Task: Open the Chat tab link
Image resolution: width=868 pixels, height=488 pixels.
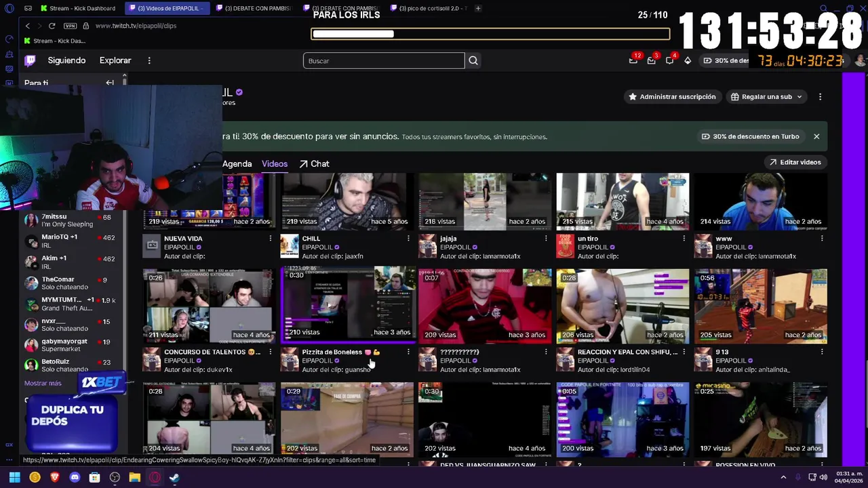Action: tap(315, 164)
